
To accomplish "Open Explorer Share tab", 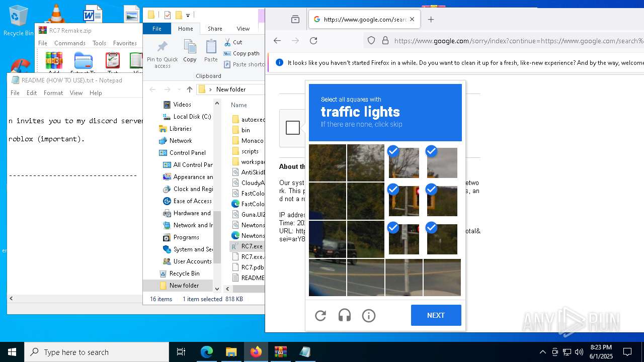I will tap(215, 29).
